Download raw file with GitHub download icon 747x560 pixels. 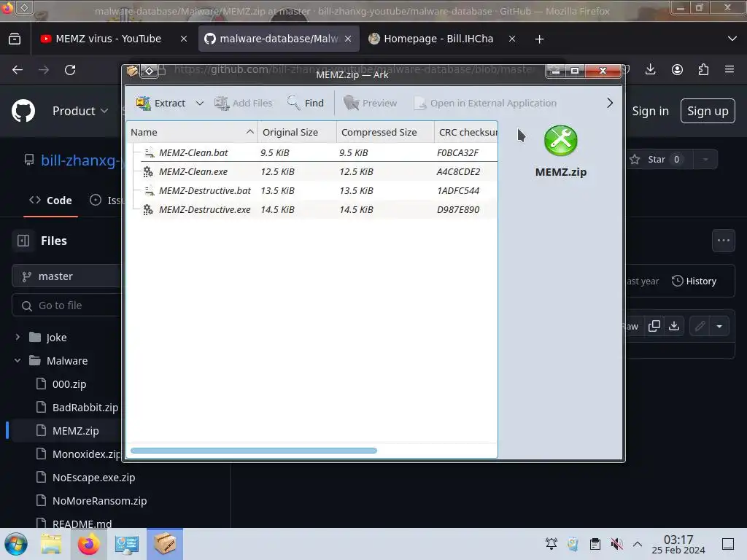pyautogui.click(x=674, y=326)
